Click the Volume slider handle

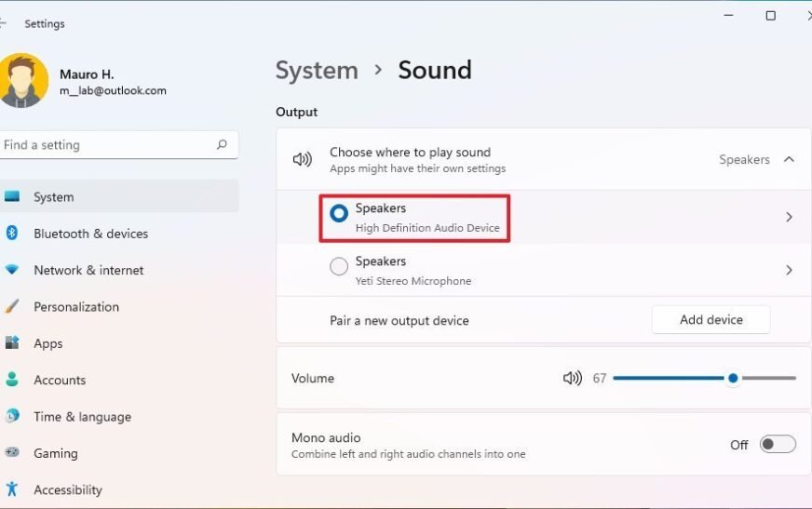pyautogui.click(x=733, y=378)
